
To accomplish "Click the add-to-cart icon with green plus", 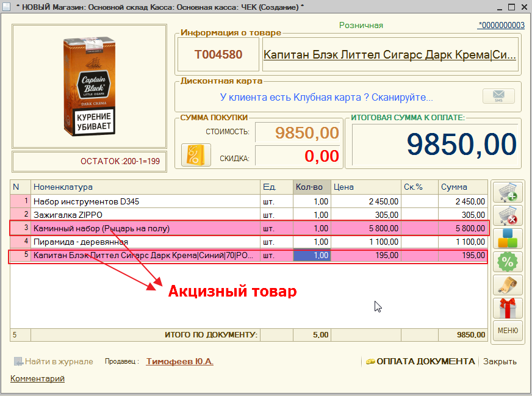I will point(508,192).
